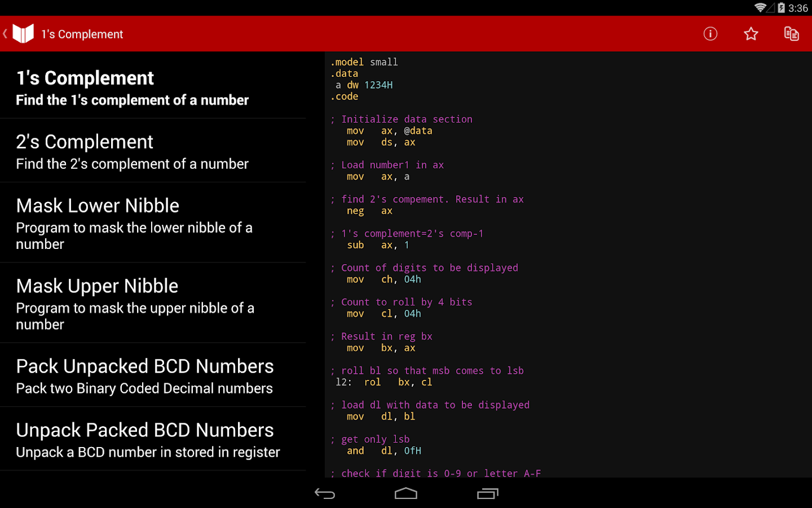This screenshot has width=812, height=508.
Task: Tap the "; 1's complement=2's comp-1" comment
Action: (407, 234)
